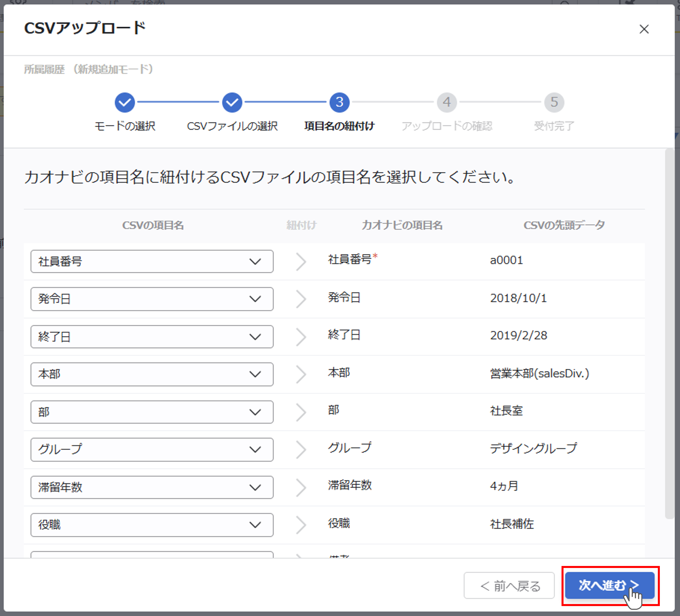Click the step 1 checkmark circle モードの選択

[124, 102]
